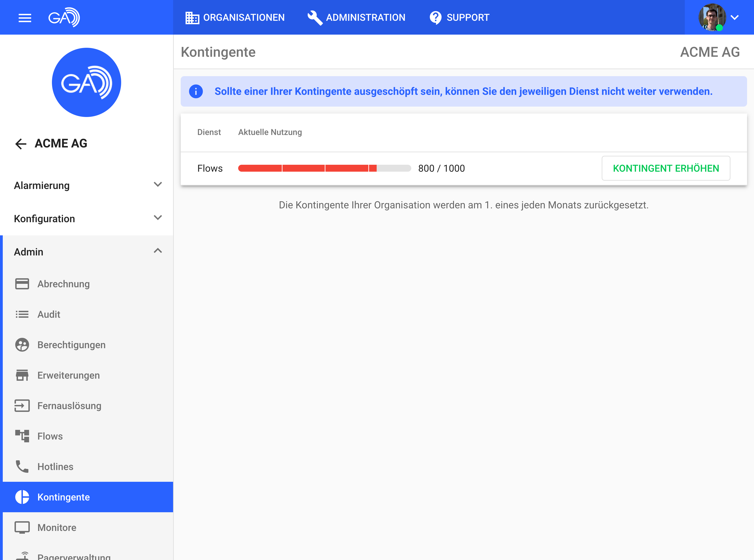Click the Kontingente page heading
Image resolution: width=754 pixels, height=560 pixels.
tap(218, 52)
